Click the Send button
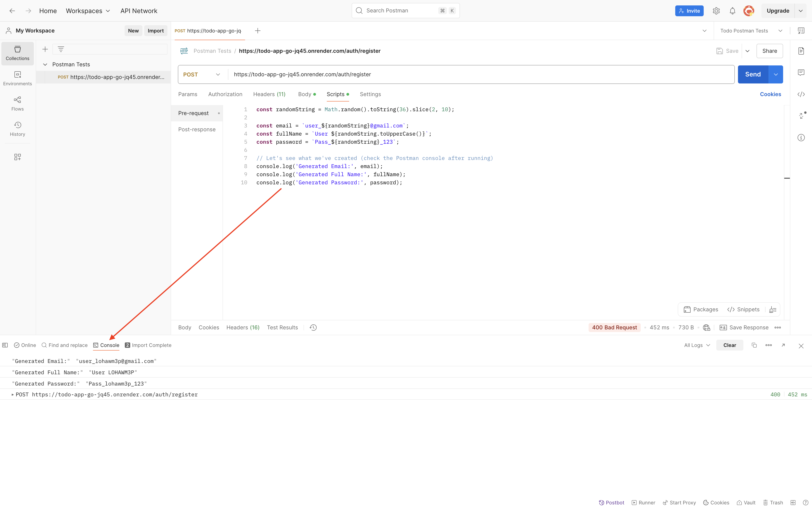Screen dimensions: 812x508 [753, 75]
